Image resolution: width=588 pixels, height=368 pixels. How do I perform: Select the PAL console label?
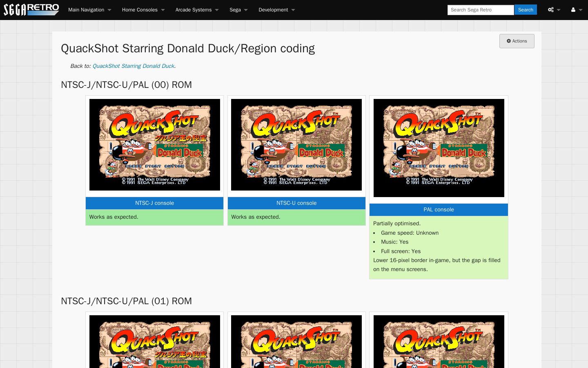439,210
